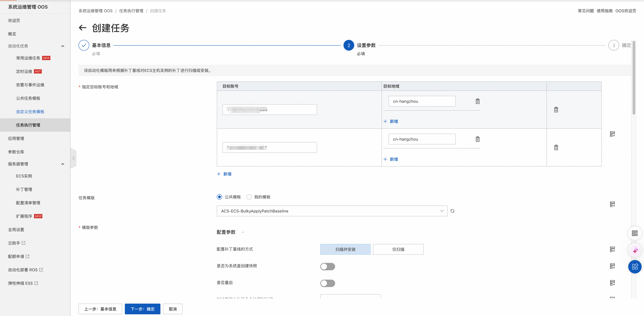Click 上一步：基本信息 button
The image size is (644, 316).
click(100, 309)
